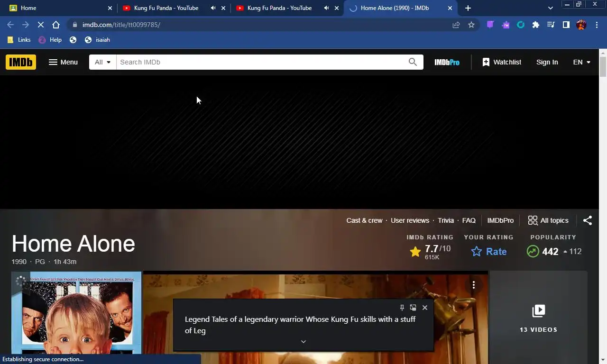Viewport: 607px width, 364px height.
Task: Open All topics grid
Action: [x=548, y=220]
